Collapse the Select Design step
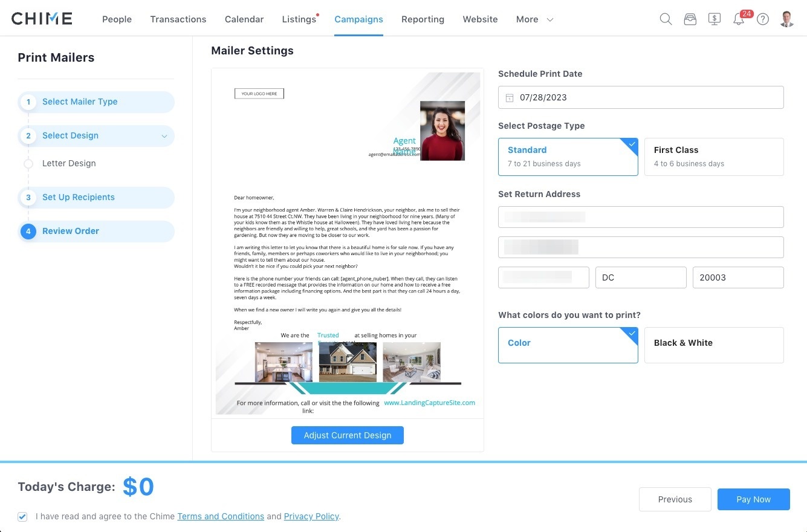The width and height of the screenshot is (807, 532). coord(164,136)
